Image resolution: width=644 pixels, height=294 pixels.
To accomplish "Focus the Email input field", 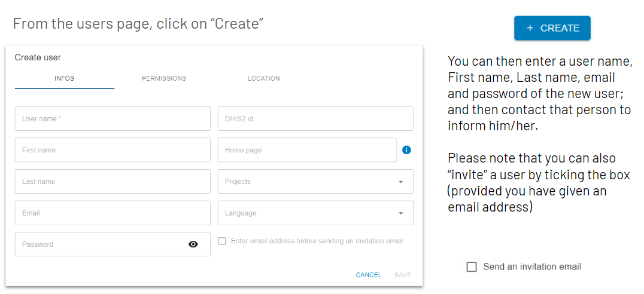I will click(x=113, y=213).
